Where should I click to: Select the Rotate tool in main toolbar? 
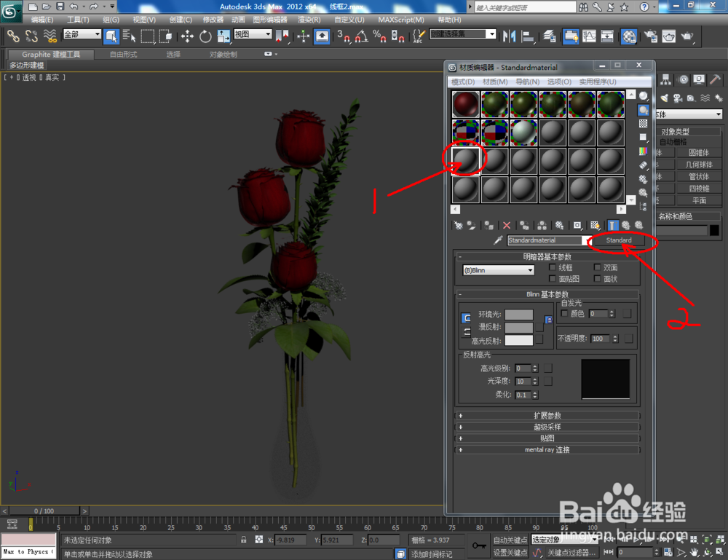[x=205, y=36]
